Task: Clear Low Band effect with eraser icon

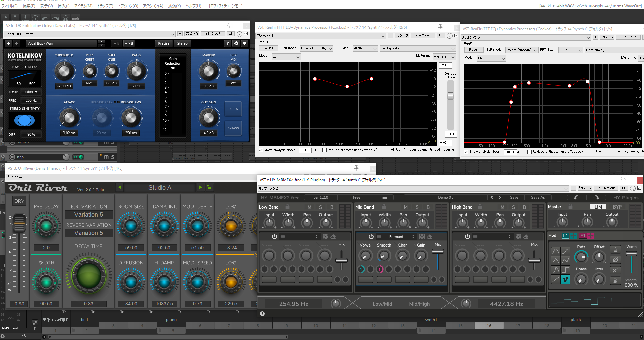Action: coord(333,237)
